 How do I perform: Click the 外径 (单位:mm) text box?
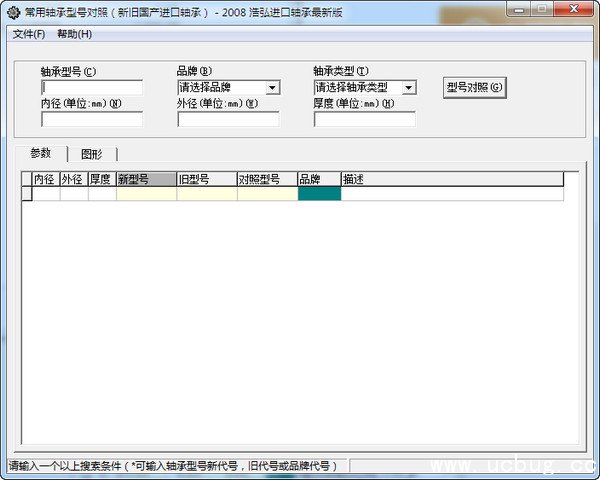point(228,120)
